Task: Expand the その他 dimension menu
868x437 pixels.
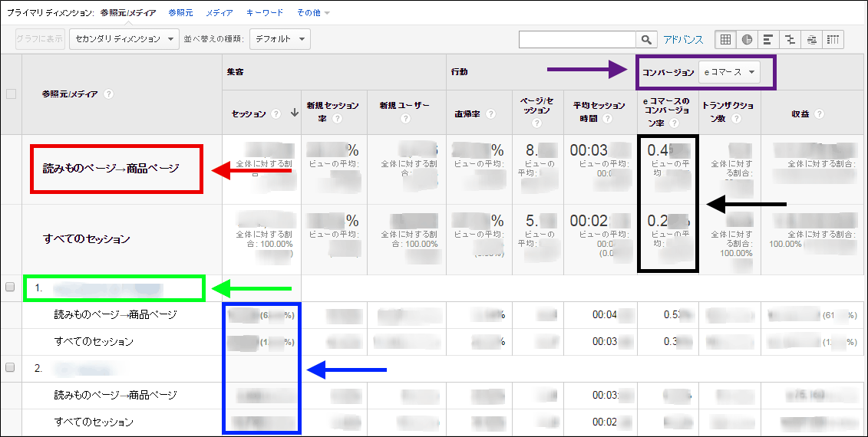Action: pos(313,13)
